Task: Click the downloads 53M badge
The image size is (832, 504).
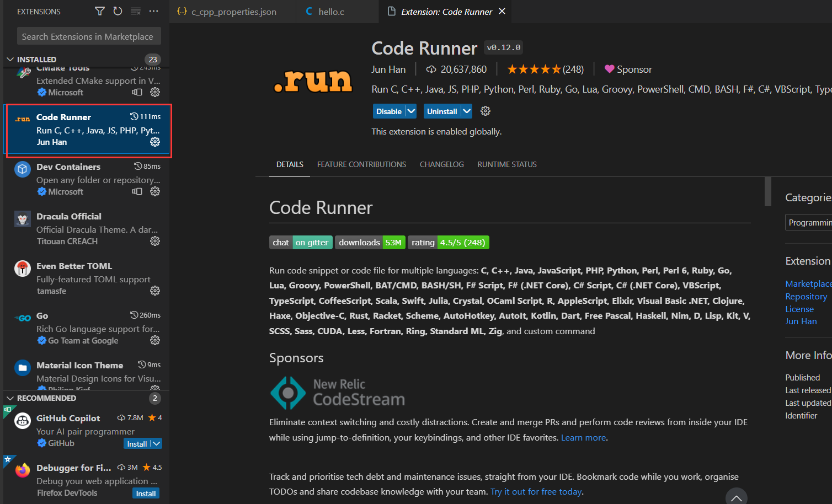Action: [x=370, y=243]
